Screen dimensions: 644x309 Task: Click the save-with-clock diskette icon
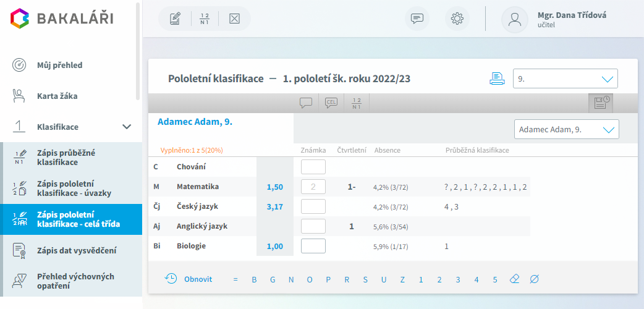click(x=601, y=103)
